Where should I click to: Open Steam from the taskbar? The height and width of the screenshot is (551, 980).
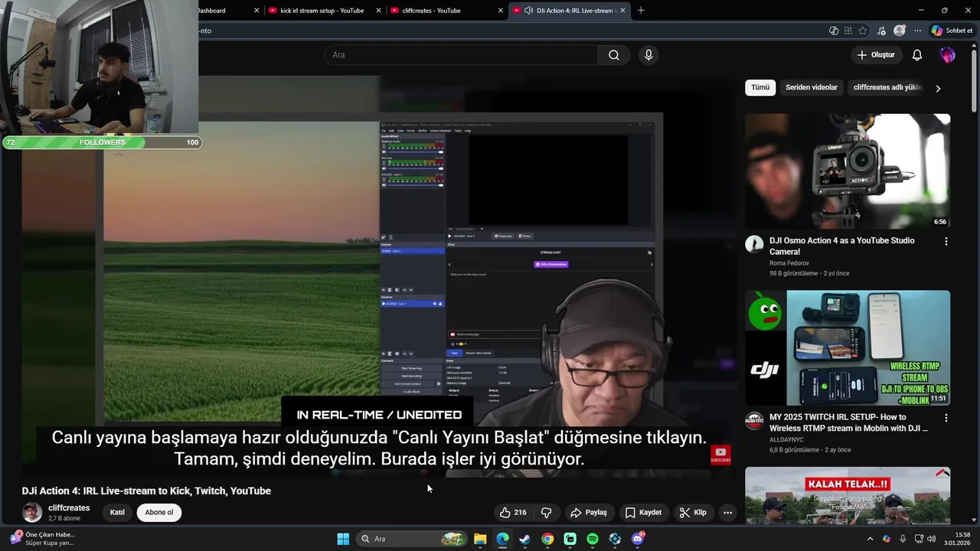[x=524, y=539]
